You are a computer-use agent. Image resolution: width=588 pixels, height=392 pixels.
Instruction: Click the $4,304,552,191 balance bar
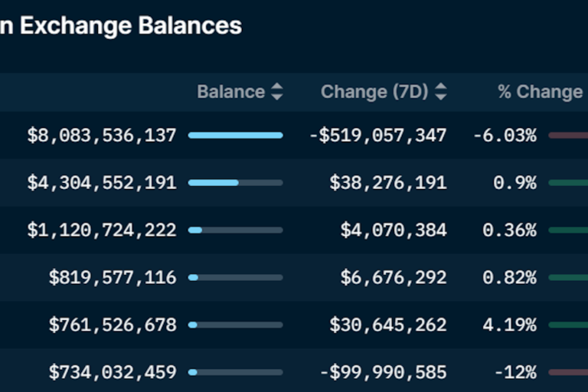point(235,183)
